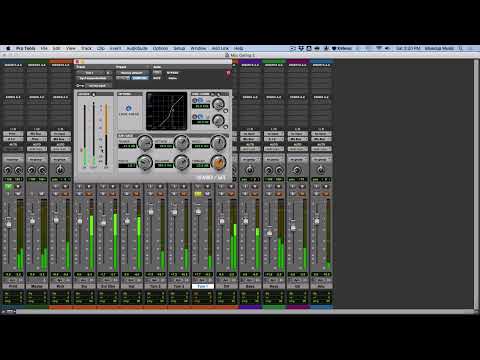The width and height of the screenshot is (480, 360).
Task: Click the threshold value field
Action: click(x=201, y=166)
